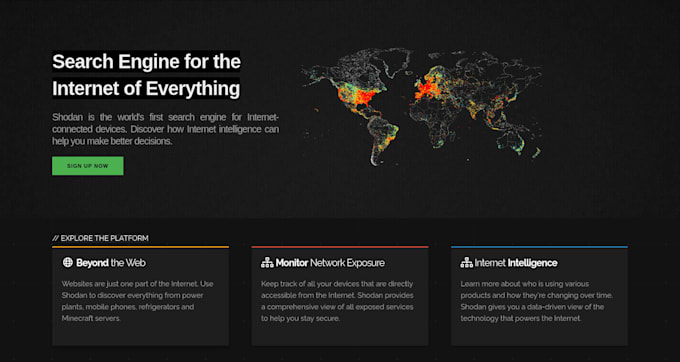
Task: Click the text starting 'Learn more about who is using'
Action: 537,301
